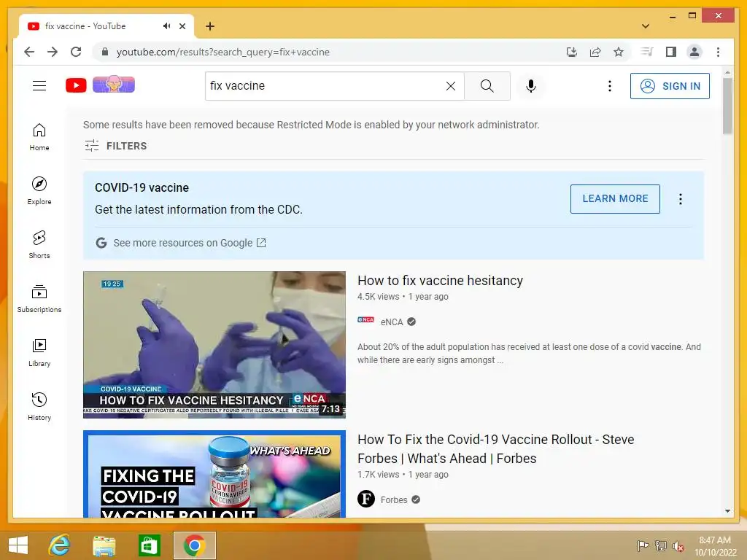Click LEARN MORE on COVID-19 panel
Image resolution: width=747 pixels, height=560 pixels.
click(x=615, y=198)
